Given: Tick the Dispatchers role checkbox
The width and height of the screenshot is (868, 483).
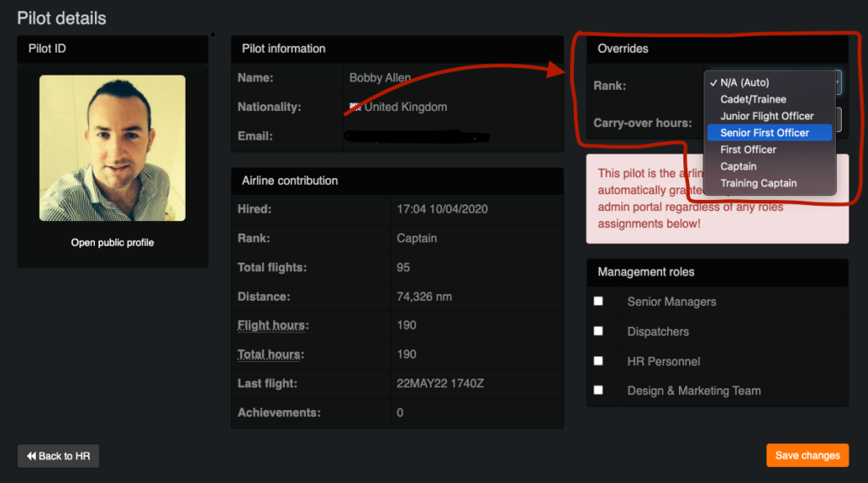Looking at the screenshot, I should click(598, 330).
